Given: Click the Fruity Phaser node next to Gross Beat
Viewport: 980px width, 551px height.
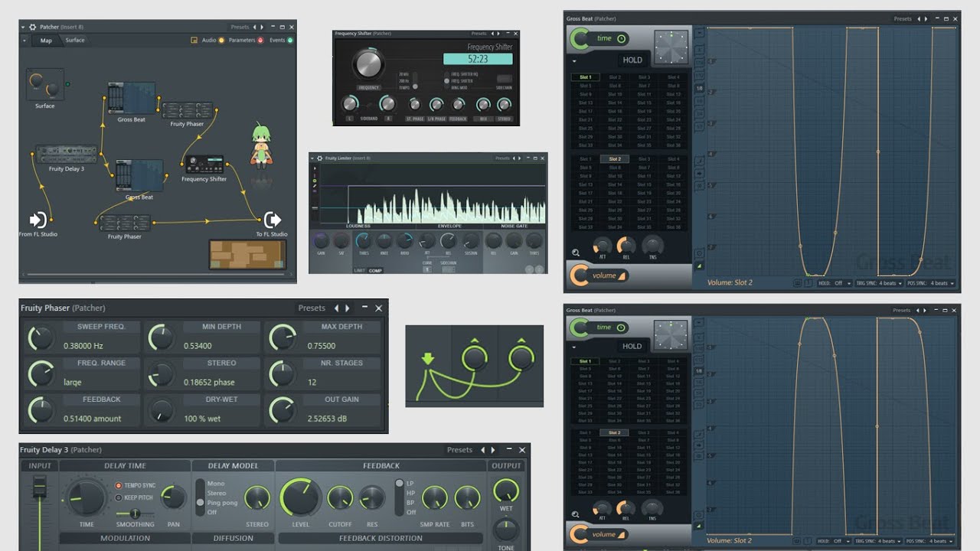Looking at the screenshot, I should tap(188, 110).
